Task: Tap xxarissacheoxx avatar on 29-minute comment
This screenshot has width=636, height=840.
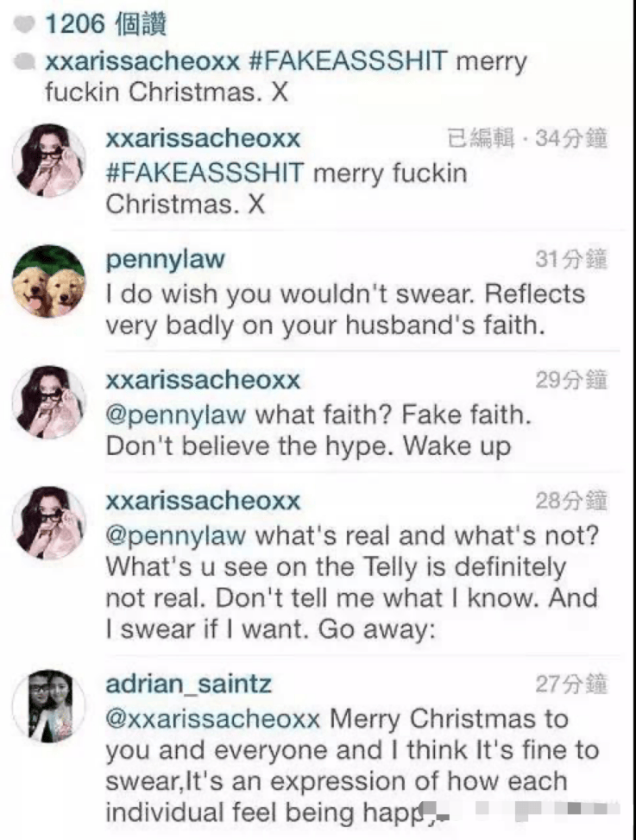Action: click(x=48, y=402)
